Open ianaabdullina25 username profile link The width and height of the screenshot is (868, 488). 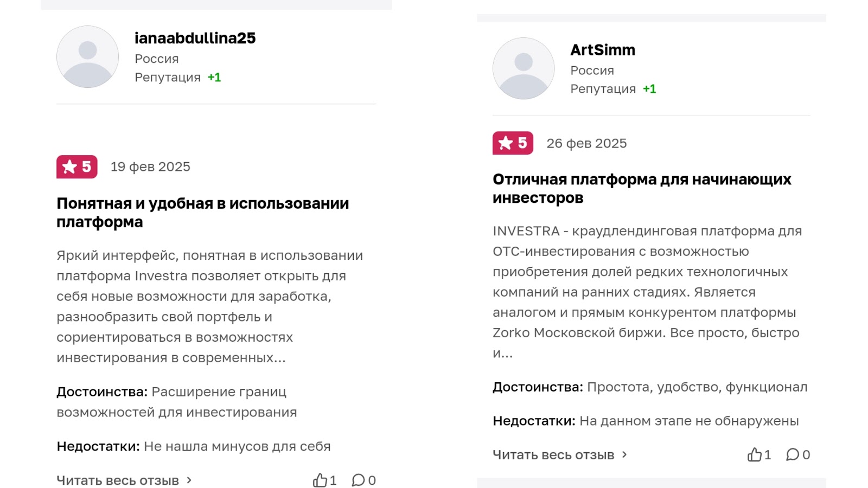195,38
